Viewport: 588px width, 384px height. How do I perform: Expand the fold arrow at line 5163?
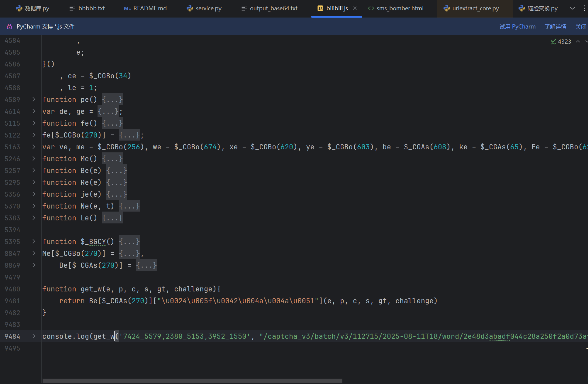pyautogui.click(x=34, y=147)
